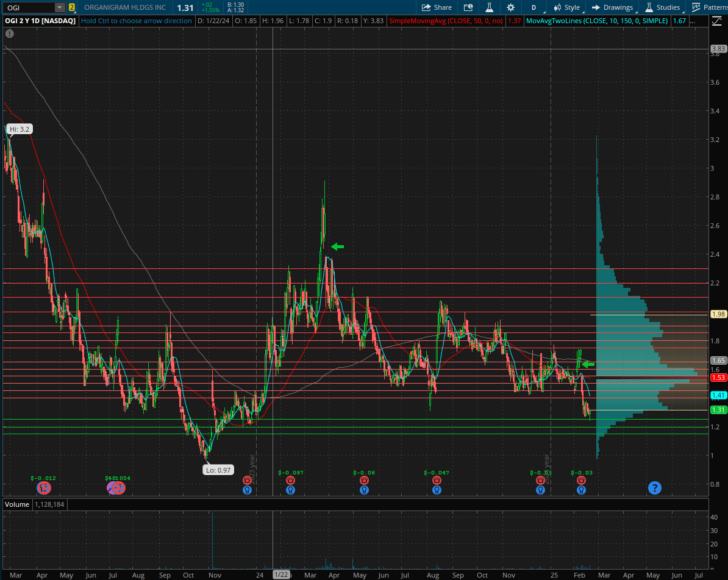Click the analyze flask icon beside Share
The width and height of the screenshot is (728, 580).
(x=490, y=7)
